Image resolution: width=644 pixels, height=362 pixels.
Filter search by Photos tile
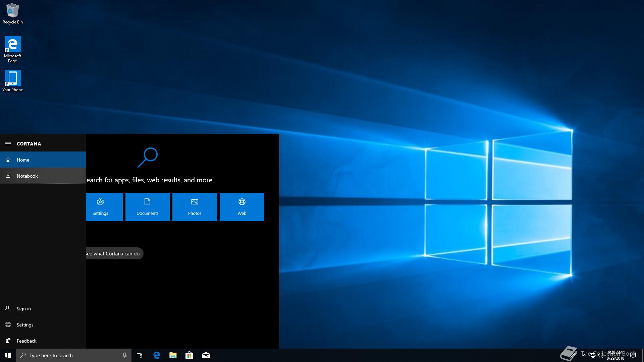195,207
